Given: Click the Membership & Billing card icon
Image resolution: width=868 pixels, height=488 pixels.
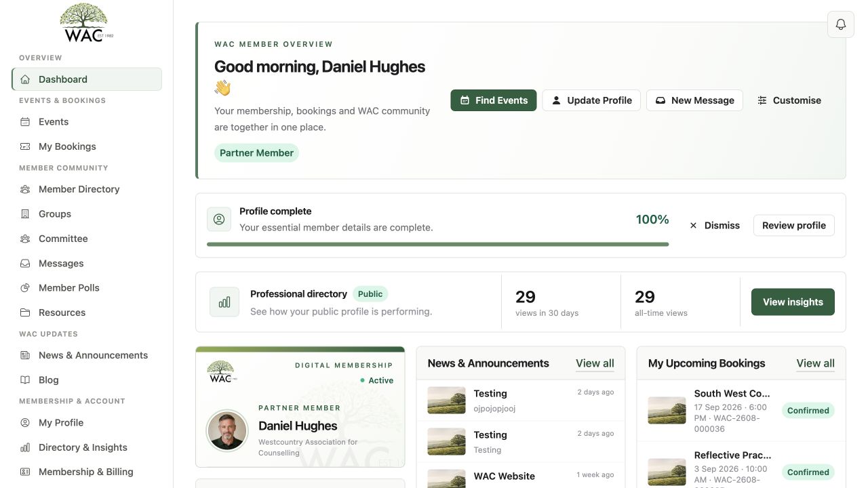Looking at the screenshot, I should point(25,472).
